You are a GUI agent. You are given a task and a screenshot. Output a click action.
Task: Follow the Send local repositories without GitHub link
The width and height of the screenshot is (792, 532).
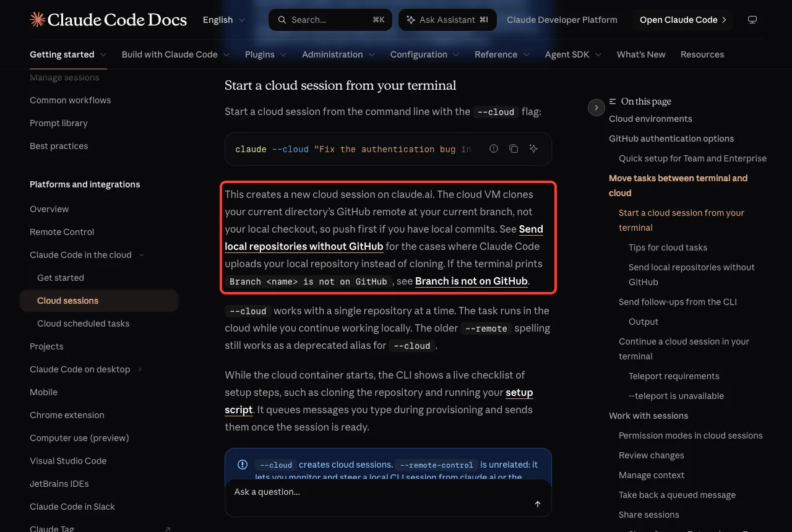pos(384,238)
